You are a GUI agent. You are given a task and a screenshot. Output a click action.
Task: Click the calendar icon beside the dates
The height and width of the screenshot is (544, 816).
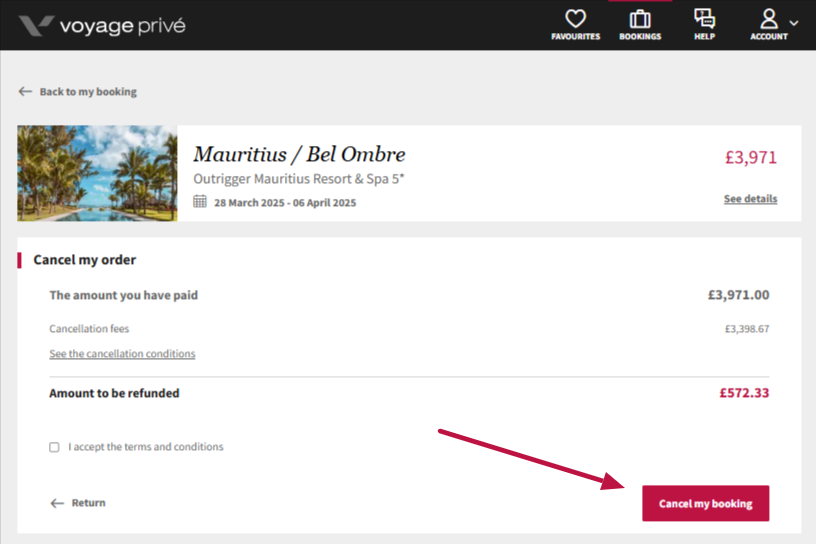pos(200,201)
